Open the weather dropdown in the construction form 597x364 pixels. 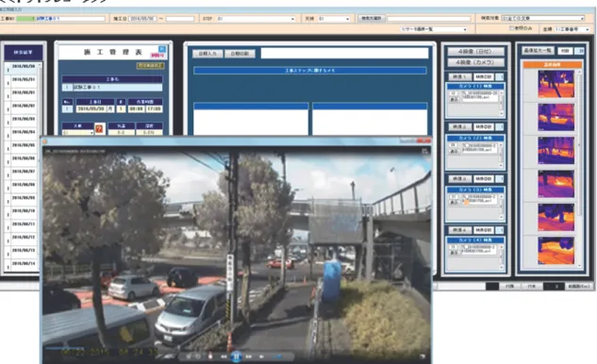(77, 133)
